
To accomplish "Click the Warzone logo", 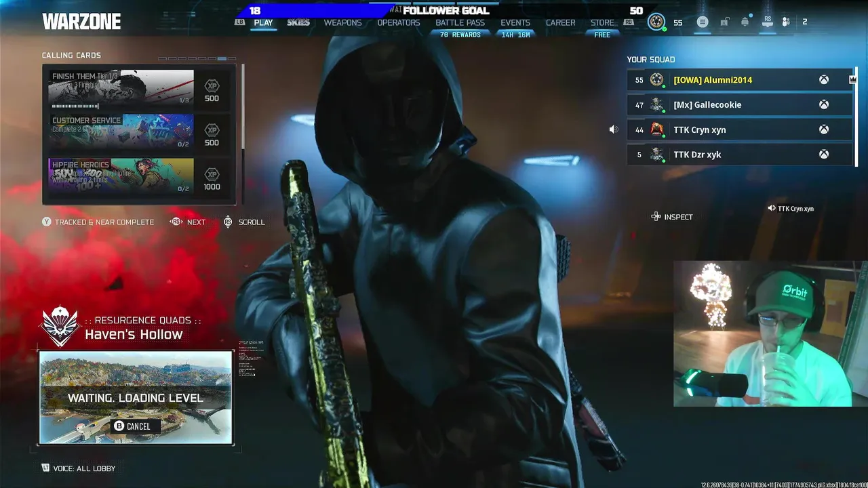I will 81,22.
